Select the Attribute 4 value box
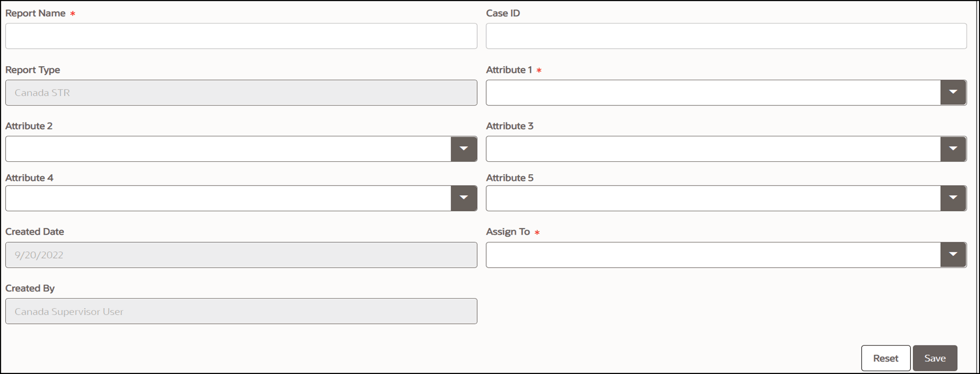Screen dimensions: 980x374 click(x=224, y=198)
